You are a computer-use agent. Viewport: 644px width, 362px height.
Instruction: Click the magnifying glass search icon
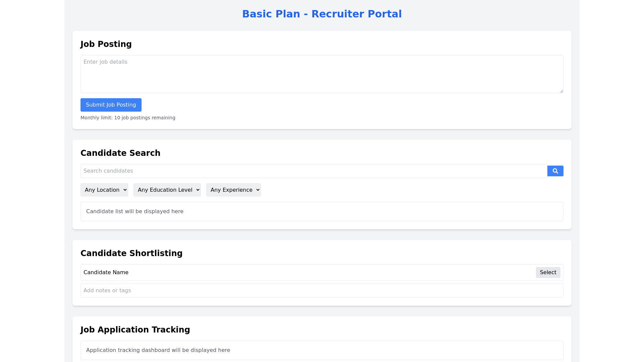pos(555,171)
